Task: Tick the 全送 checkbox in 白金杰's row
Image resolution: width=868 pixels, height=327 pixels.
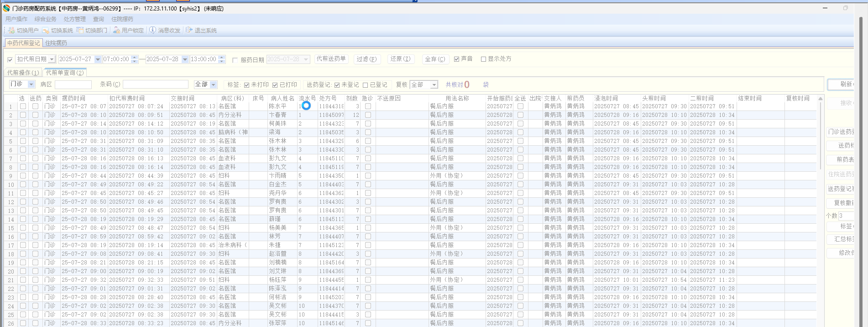Action: point(520,185)
